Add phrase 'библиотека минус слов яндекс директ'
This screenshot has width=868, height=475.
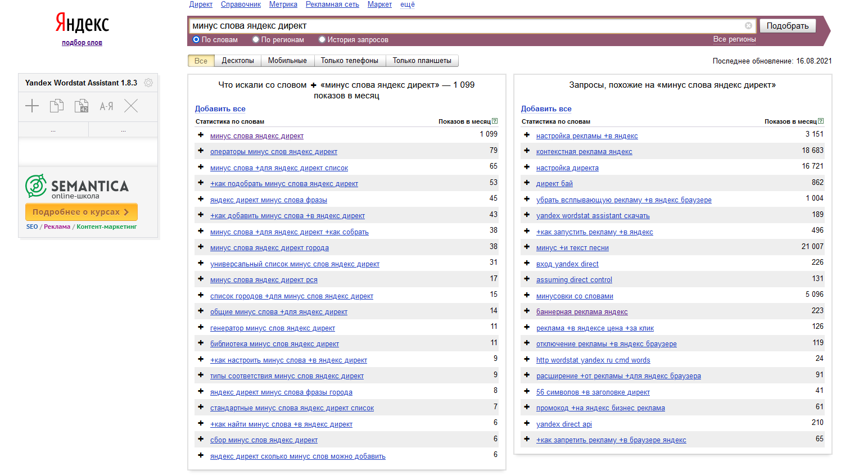click(x=201, y=343)
